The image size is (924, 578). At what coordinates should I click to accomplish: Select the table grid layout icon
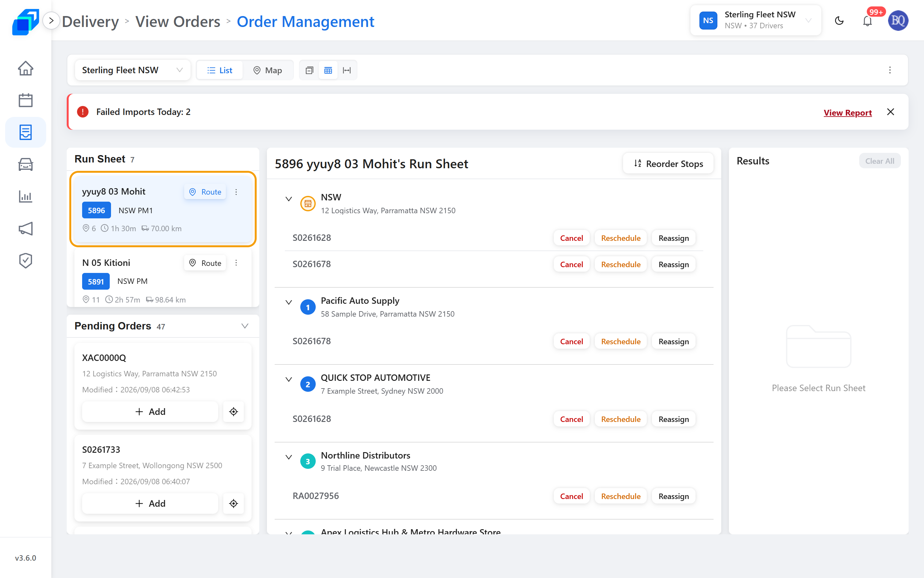328,70
